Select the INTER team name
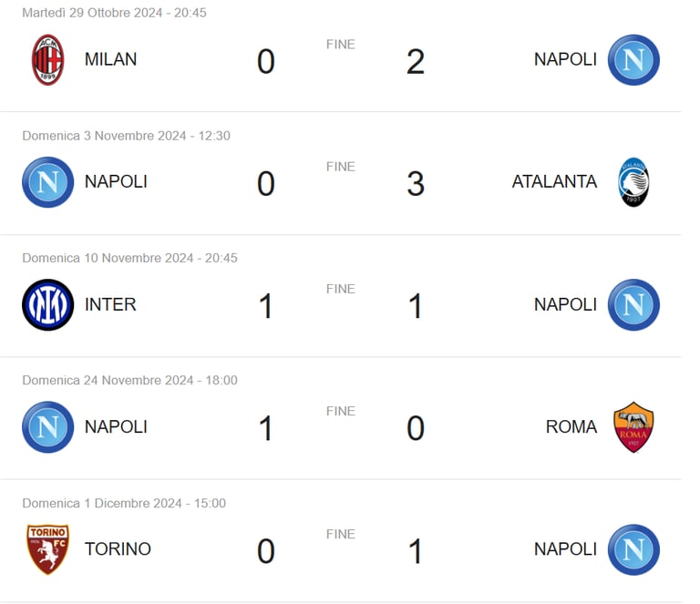 110,304
